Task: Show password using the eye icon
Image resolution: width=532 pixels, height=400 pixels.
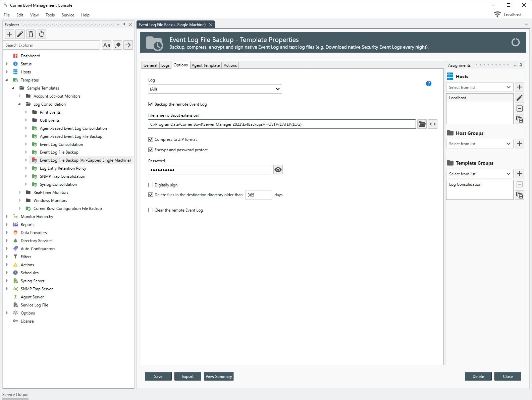Action: 278,170
